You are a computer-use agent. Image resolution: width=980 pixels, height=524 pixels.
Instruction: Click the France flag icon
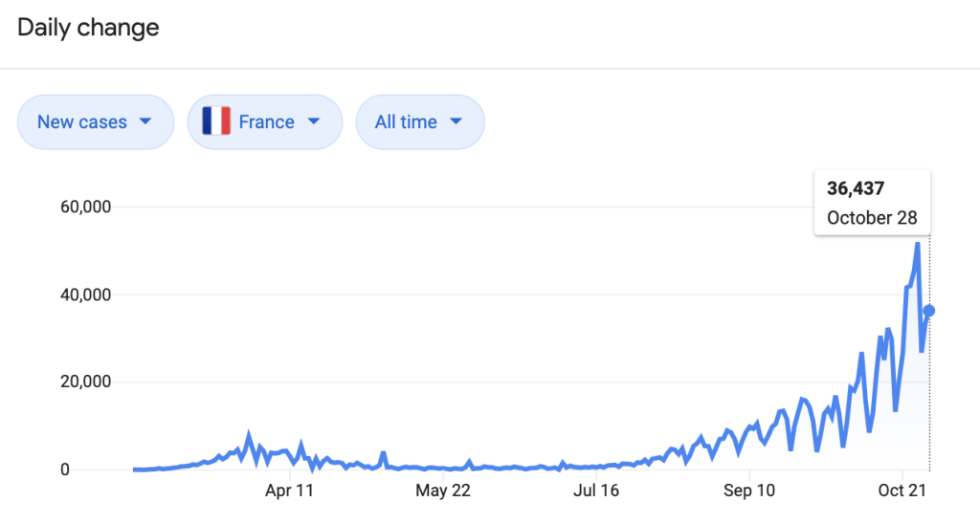[x=216, y=122]
